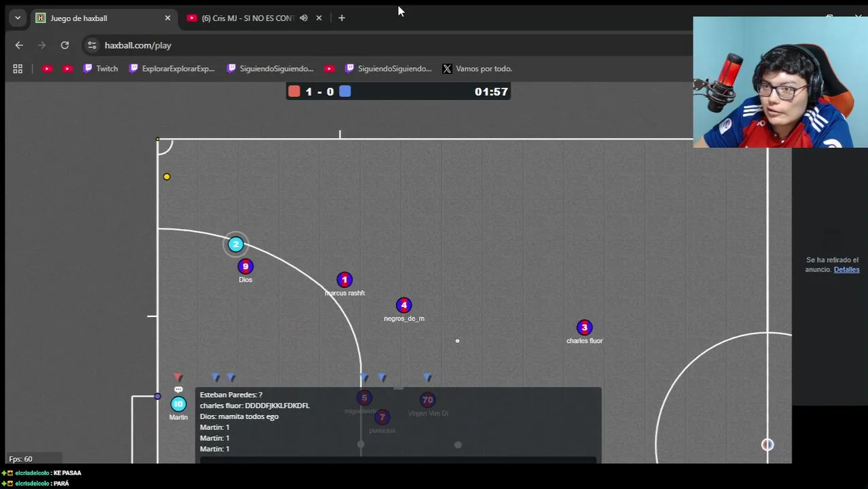Screen dimensions: 868x489
Task: View site information for haxball.com
Action: click(92, 45)
